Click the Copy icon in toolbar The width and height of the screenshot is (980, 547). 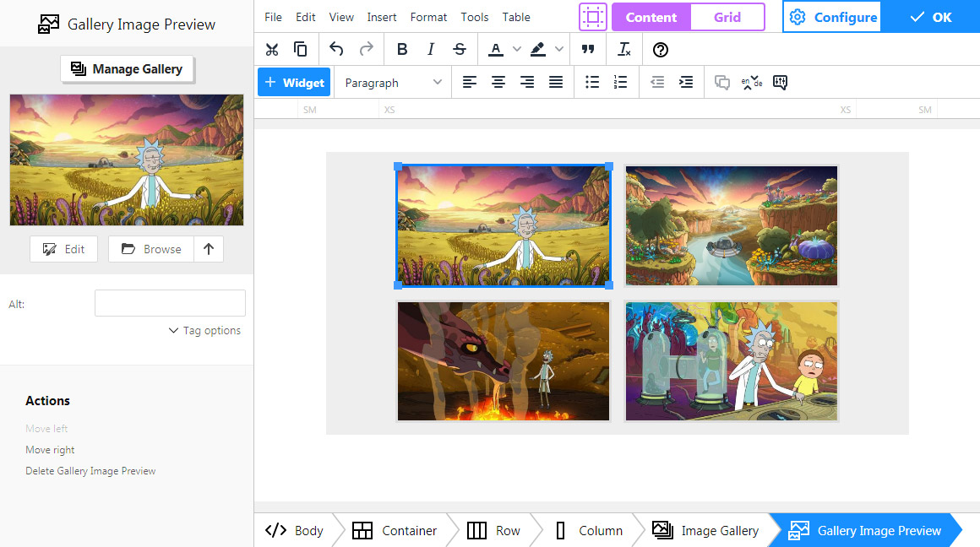(x=301, y=49)
